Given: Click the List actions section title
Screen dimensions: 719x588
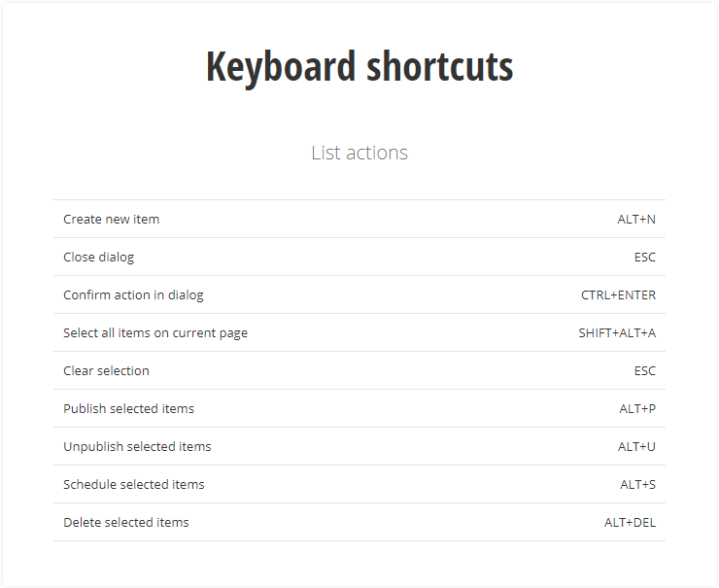Looking at the screenshot, I should click(x=359, y=153).
